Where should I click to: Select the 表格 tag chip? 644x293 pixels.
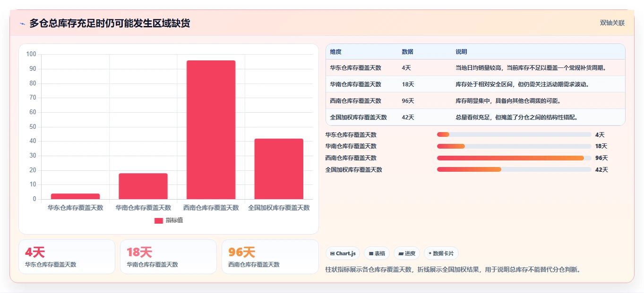[x=377, y=253]
